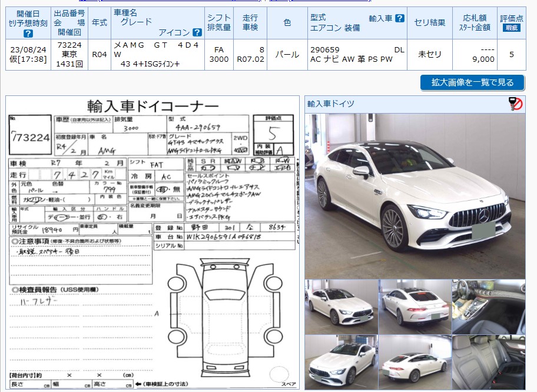Click 走行 車検 column header

250,22
